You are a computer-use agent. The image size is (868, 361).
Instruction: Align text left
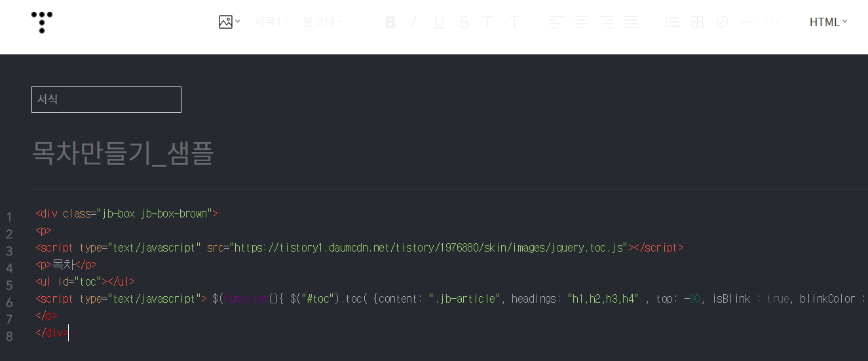point(556,22)
